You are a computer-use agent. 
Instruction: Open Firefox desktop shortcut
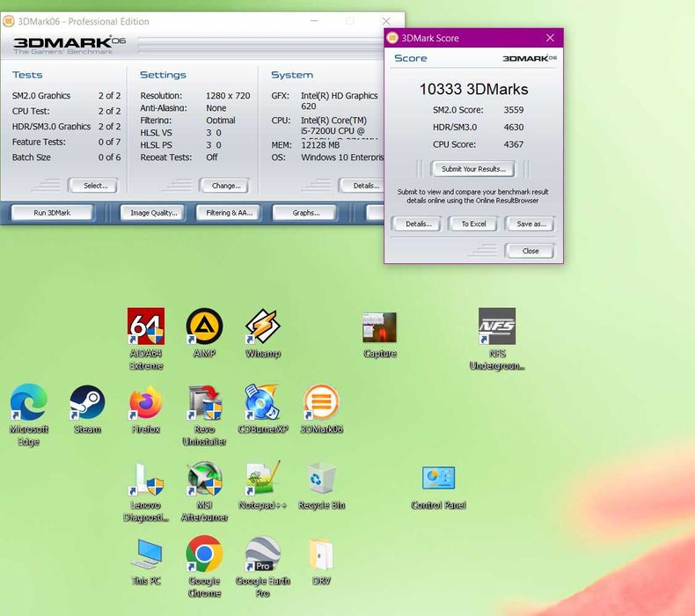[x=146, y=409]
